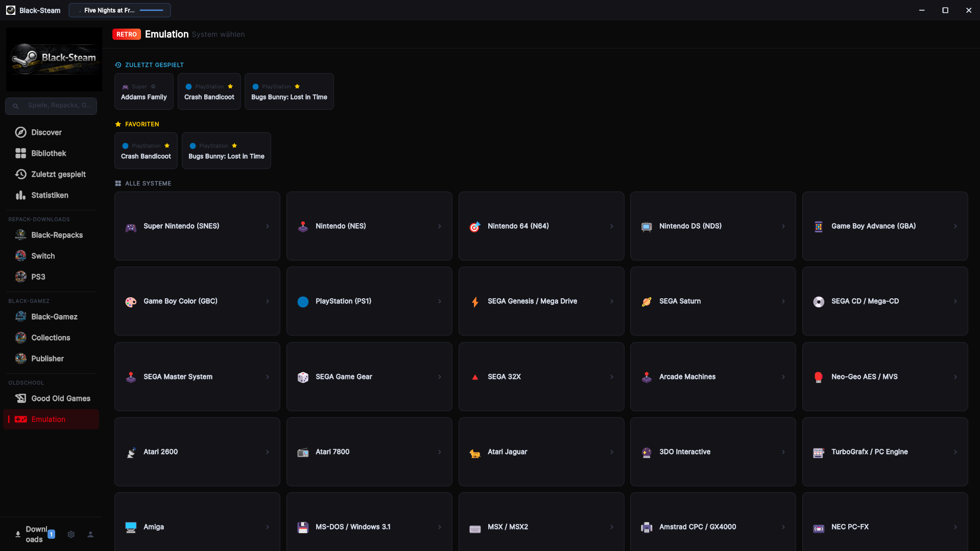Viewport: 980px width, 551px height.
Task: Click the Collections sidebar icon
Action: pos(20,338)
